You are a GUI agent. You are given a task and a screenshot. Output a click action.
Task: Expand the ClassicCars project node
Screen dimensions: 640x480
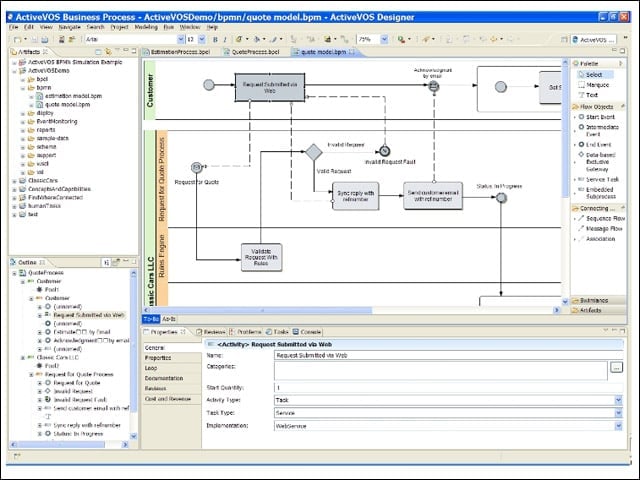[x=14, y=180]
